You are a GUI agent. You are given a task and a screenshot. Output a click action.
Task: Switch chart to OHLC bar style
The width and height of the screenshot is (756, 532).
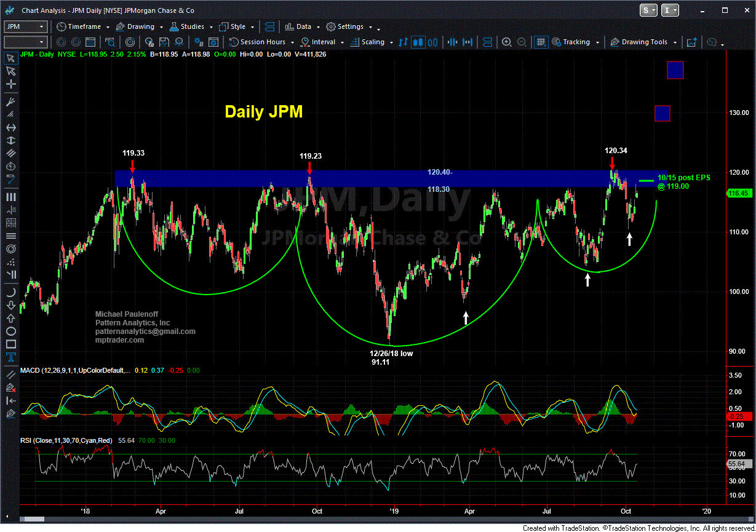point(404,42)
